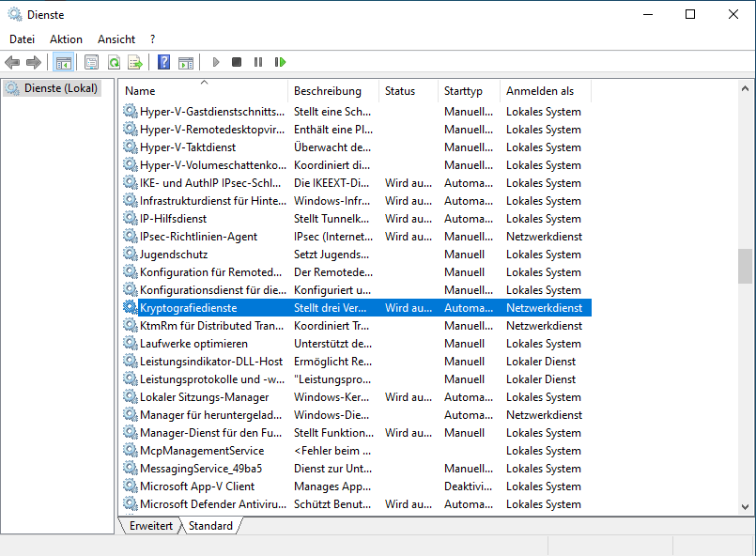Screen dimensions: 756x556
Task: Restart the service using the Restart button
Action: (280, 62)
